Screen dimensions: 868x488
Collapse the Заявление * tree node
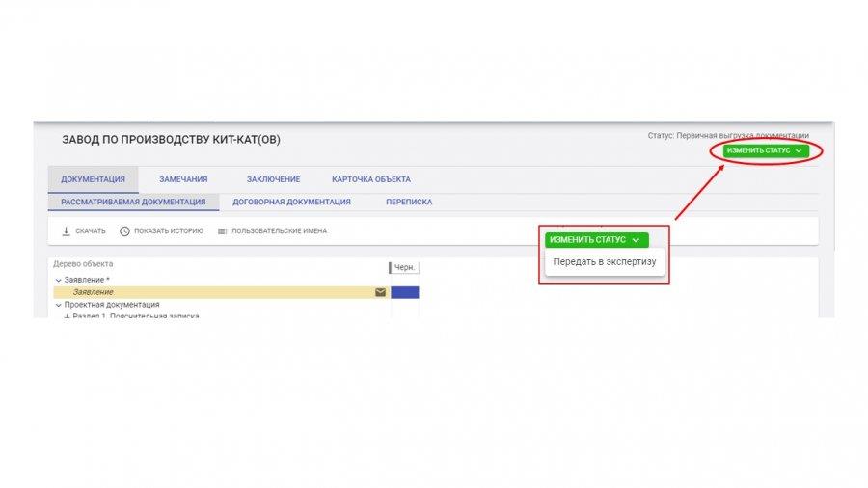[58, 280]
